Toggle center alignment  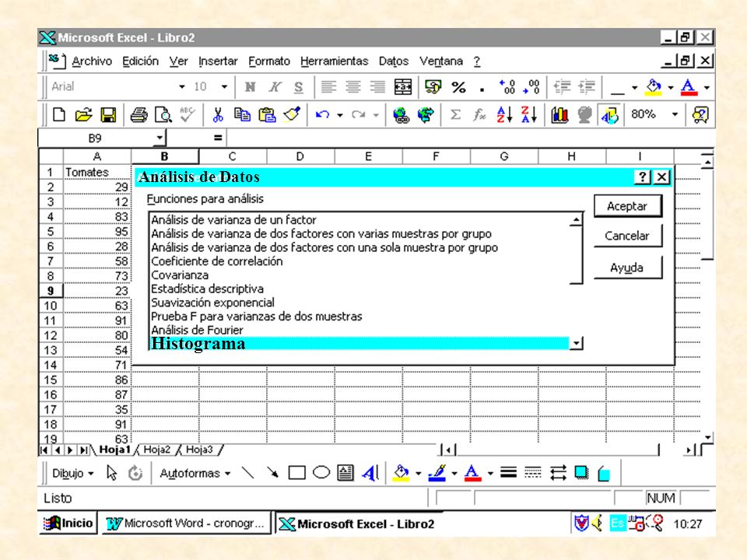click(x=353, y=86)
